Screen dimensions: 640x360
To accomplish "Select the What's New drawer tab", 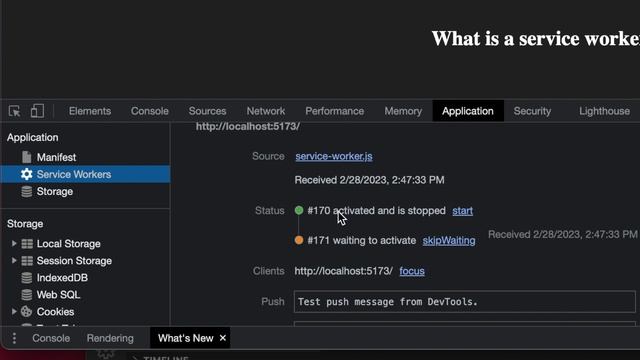I will click(x=185, y=338).
